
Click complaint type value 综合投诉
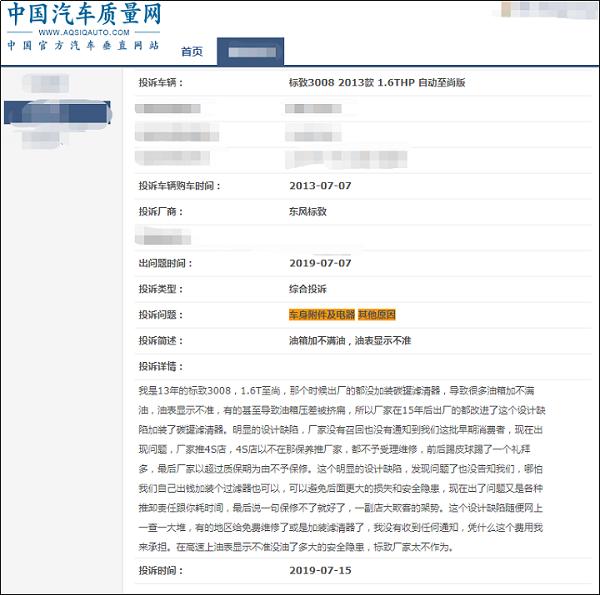[x=308, y=289]
